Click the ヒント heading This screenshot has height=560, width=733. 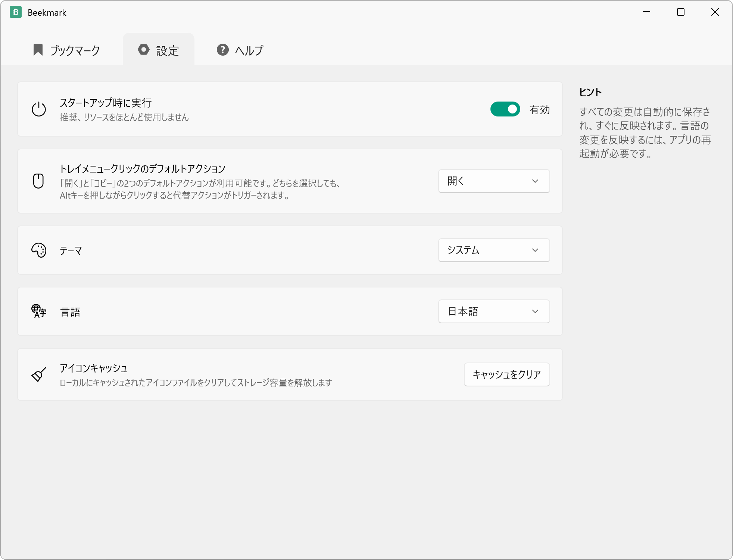click(x=590, y=92)
